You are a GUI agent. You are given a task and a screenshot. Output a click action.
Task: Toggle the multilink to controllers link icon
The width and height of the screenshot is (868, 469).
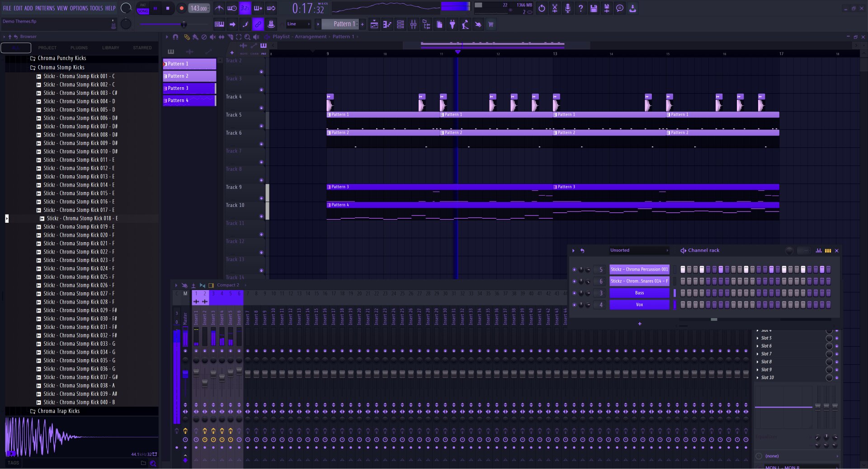pyautogui.click(x=258, y=24)
